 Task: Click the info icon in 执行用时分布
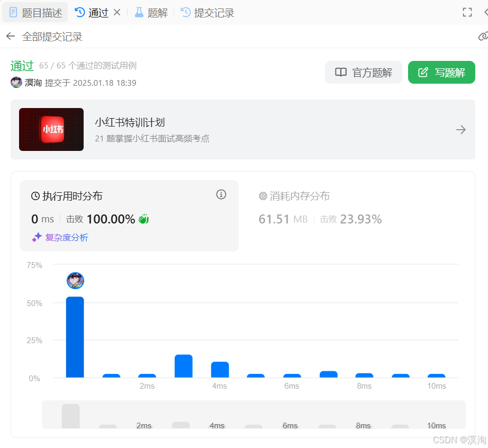coord(221,194)
